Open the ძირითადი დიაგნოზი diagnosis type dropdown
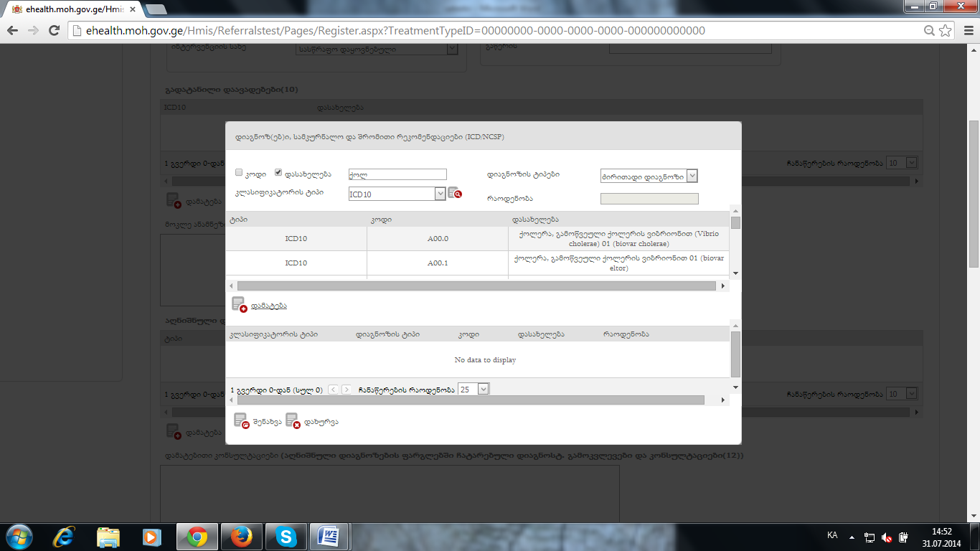This screenshot has height=551, width=980. (x=692, y=176)
